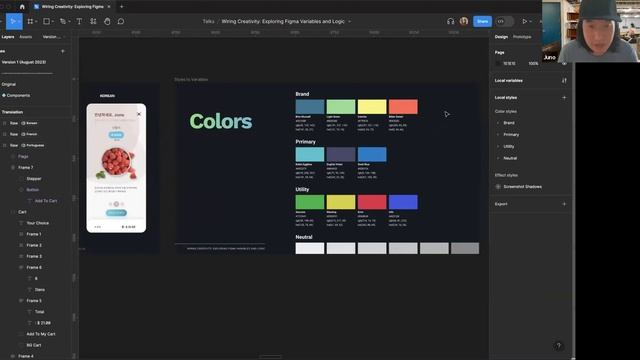Select the Total text layer
The image size is (640, 360).
click(x=39, y=312)
